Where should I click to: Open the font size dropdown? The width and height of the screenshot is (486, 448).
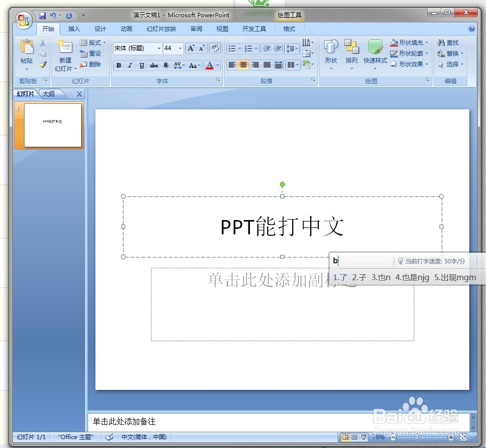click(x=180, y=48)
